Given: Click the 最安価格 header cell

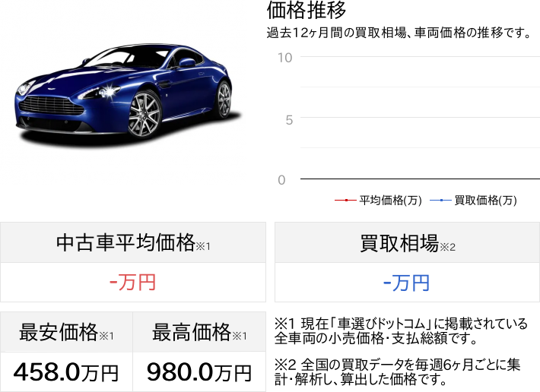Looking at the screenshot, I should click(x=66, y=332).
